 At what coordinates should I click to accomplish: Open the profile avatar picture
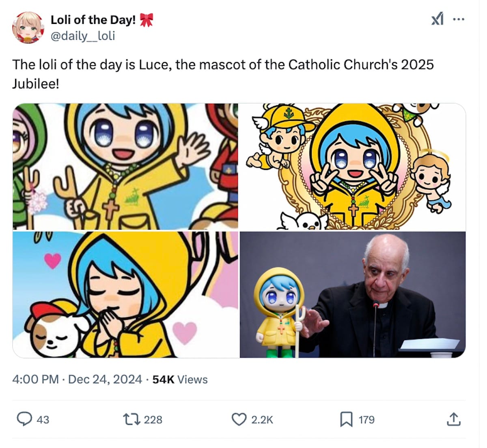pyautogui.click(x=28, y=28)
